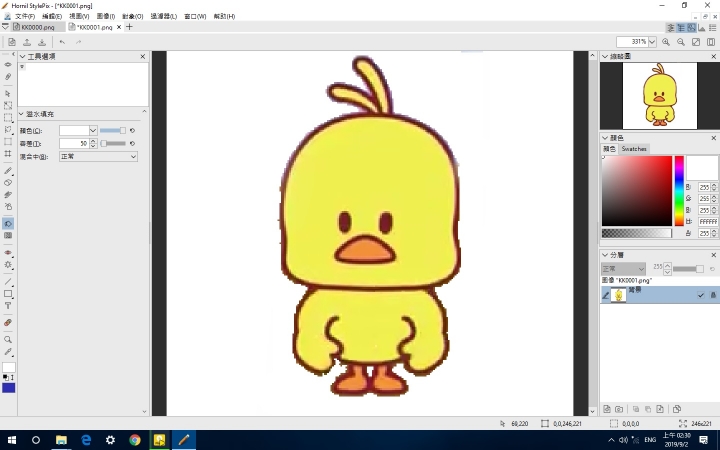This screenshot has height=450, width=720.
Task: Collapse the layers panel
Action: pyautogui.click(x=605, y=255)
